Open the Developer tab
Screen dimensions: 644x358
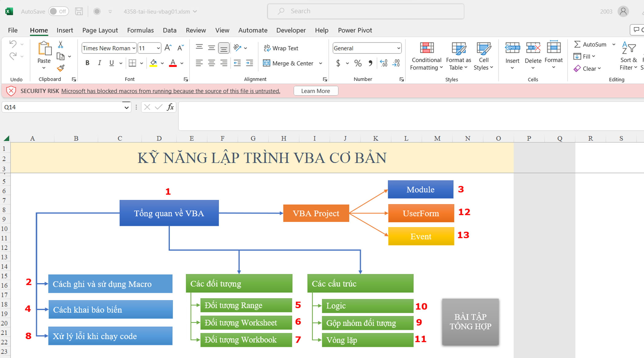point(291,30)
